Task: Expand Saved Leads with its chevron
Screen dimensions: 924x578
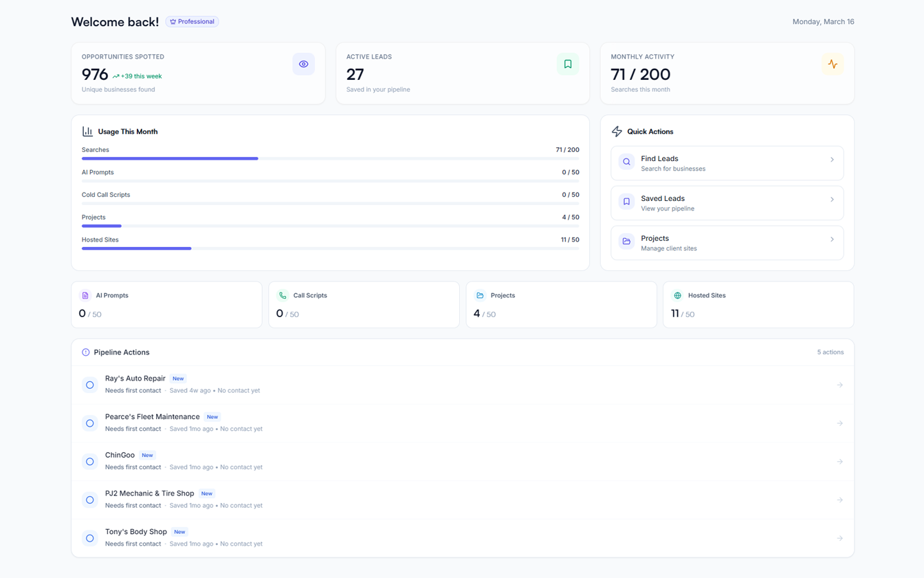Action: click(832, 200)
